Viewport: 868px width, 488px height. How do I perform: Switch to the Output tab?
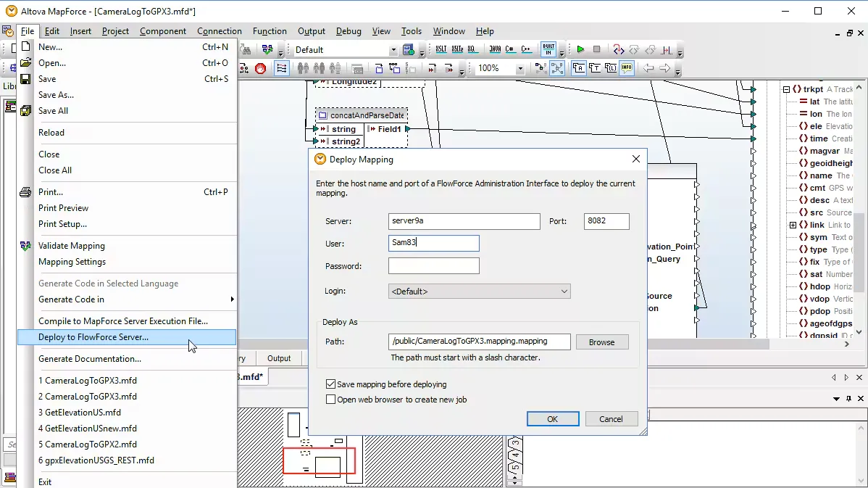(279, 358)
